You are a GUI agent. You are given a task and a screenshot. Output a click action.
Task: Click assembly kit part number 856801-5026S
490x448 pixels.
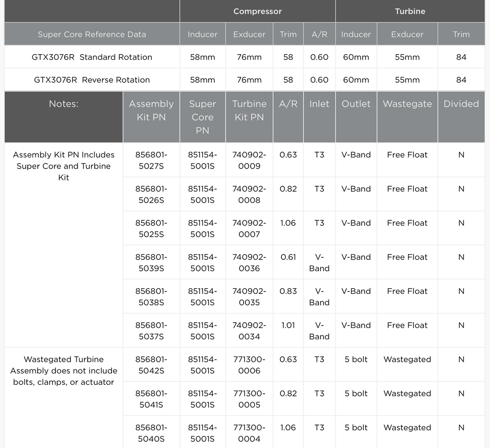(x=151, y=194)
